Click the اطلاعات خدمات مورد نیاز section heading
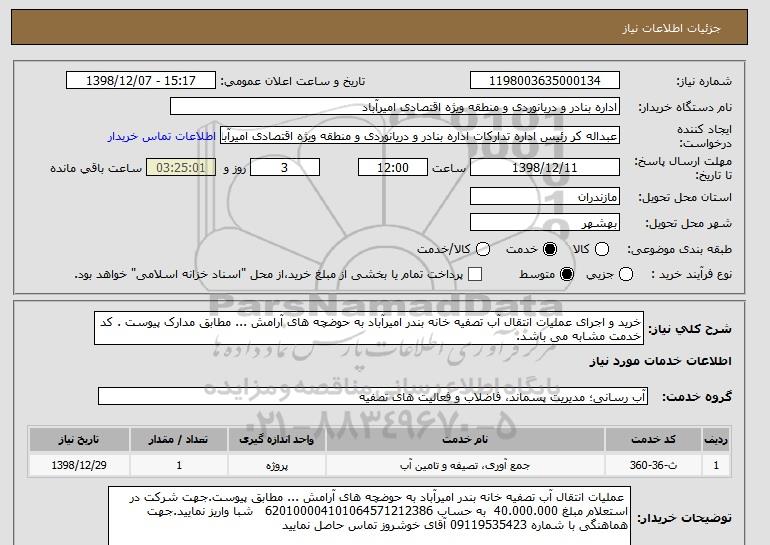 (660, 361)
